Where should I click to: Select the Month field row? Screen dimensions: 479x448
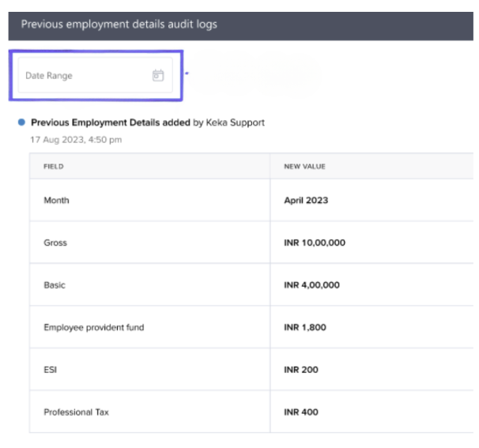click(56, 201)
